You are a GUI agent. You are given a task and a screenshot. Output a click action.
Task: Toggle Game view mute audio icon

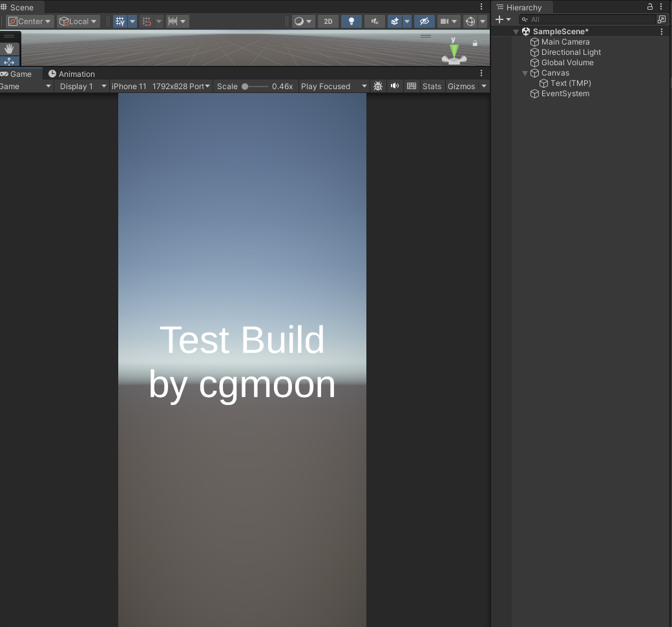coord(395,87)
